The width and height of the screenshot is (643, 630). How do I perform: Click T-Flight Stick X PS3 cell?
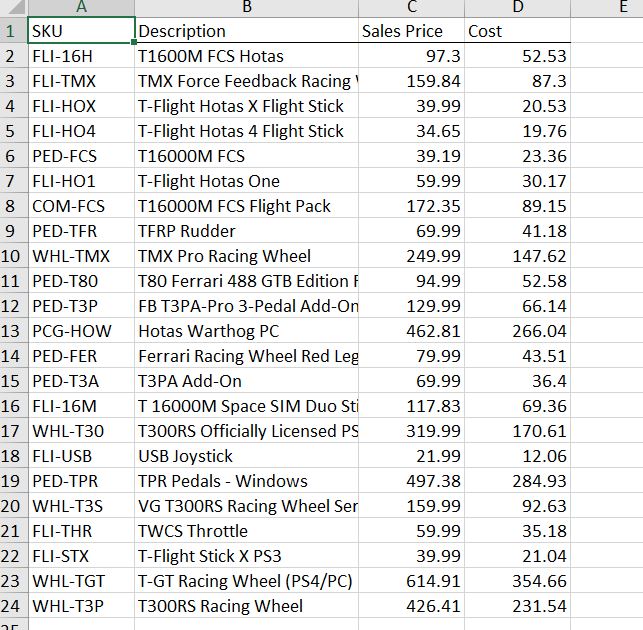pyautogui.click(x=246, y=556)
